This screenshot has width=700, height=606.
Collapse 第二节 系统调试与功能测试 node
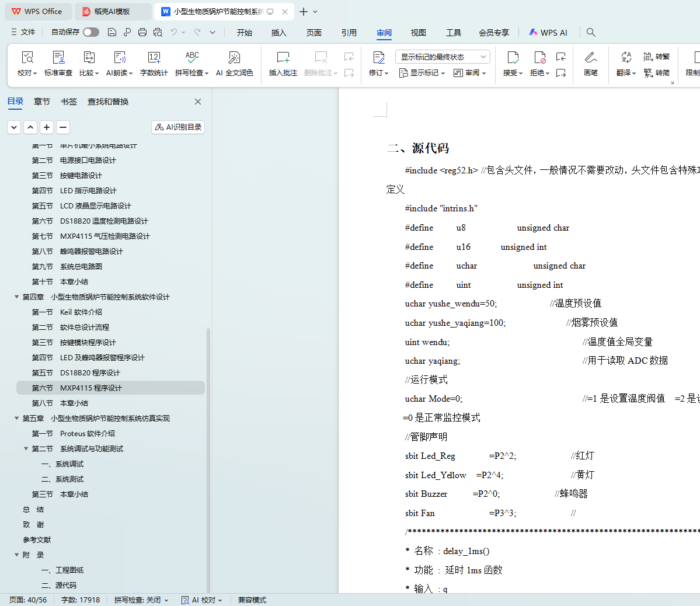(26, 449)
